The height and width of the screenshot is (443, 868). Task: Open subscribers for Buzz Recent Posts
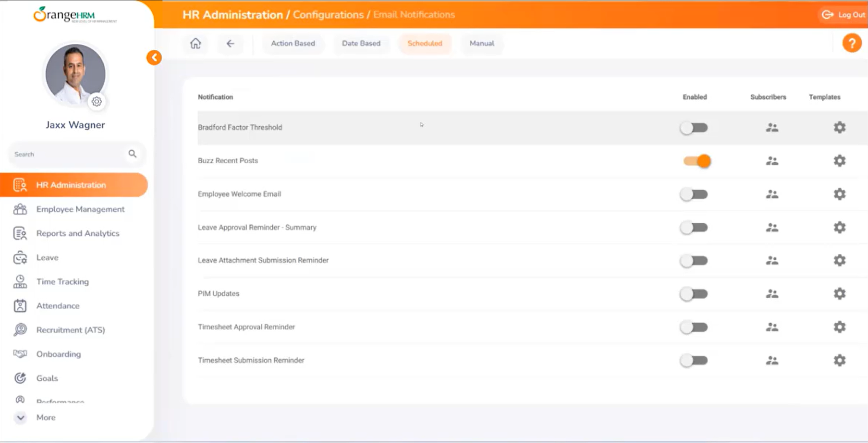pyautogui.click(x=772, y=161)
